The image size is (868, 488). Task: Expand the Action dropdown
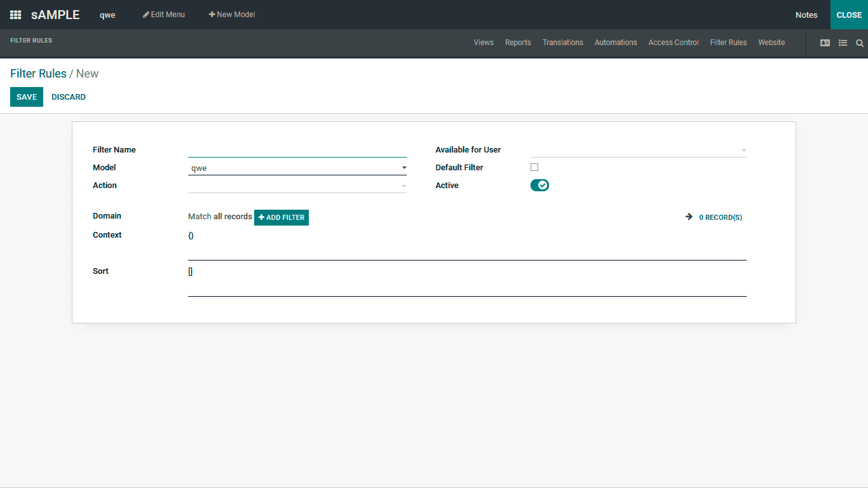point(403,185)
